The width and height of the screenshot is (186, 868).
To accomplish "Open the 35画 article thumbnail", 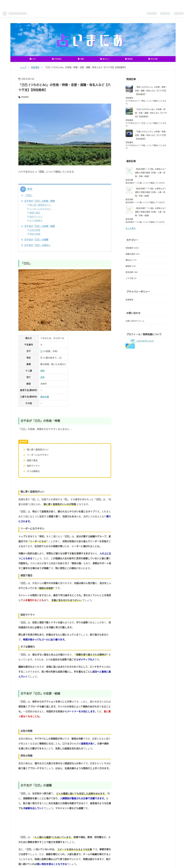I will coord(129,191).
